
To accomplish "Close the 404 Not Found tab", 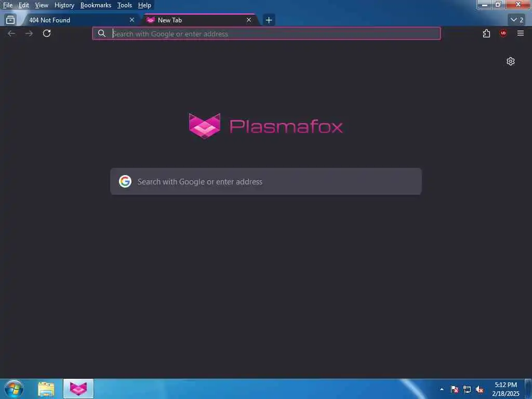I will coord(132,20).
